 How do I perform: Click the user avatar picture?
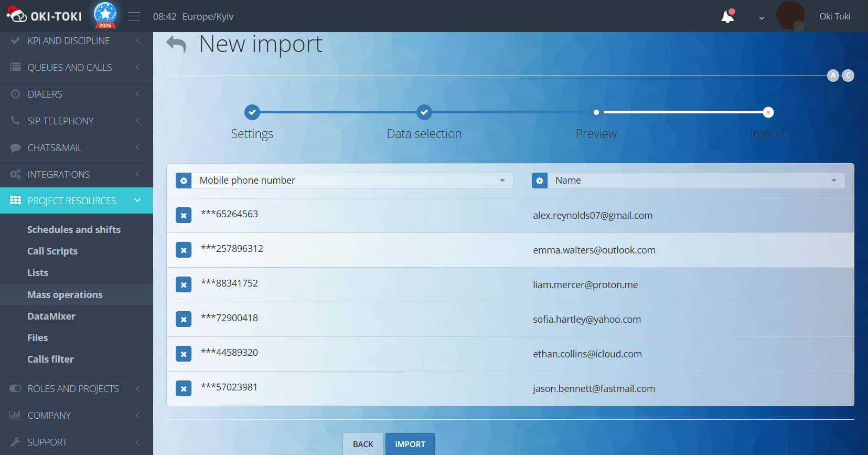coord(790,15)
